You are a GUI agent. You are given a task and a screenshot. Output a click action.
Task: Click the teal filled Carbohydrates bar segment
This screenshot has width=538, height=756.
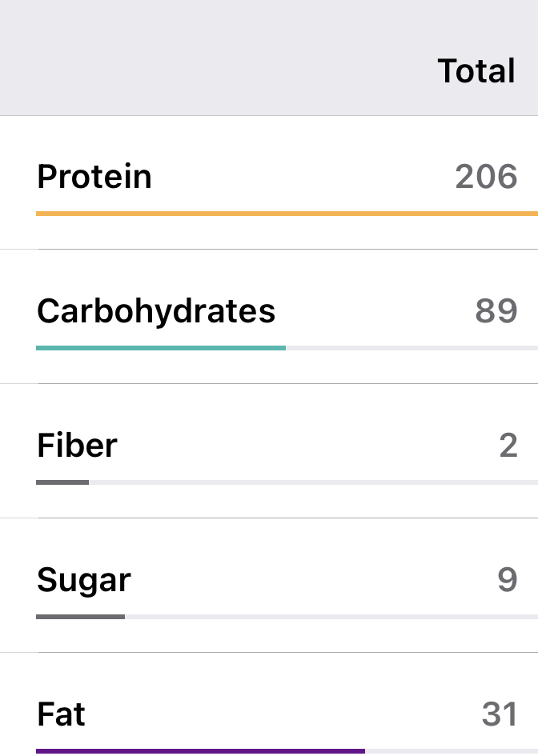pos(160,348)
